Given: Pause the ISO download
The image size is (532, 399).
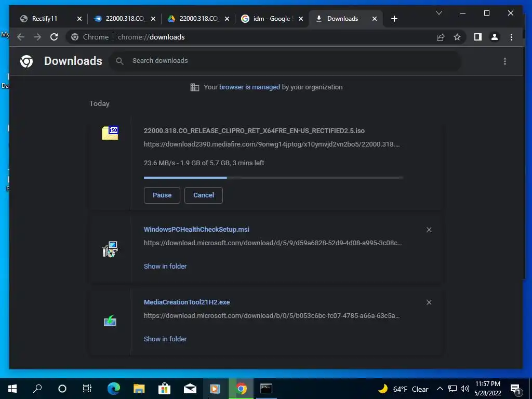Looking at the screenshot, I should pyautogui.click(x=162, y=195).
